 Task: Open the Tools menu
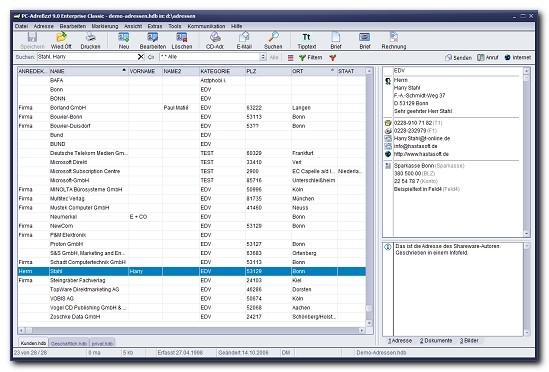[x=175, y=26]
